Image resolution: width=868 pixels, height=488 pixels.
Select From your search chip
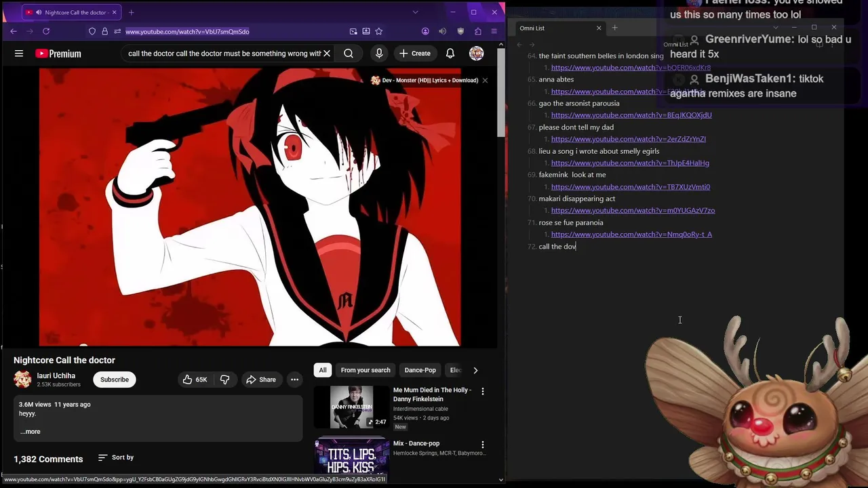tap(366, 370)
